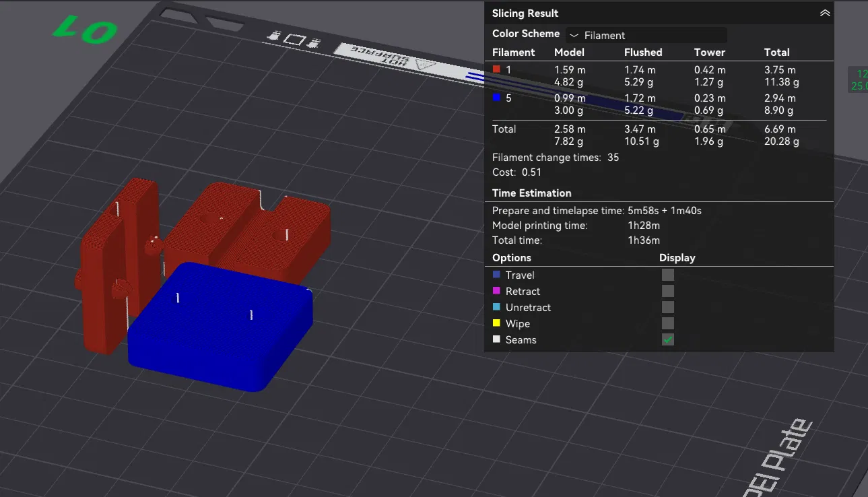Click the Cost: 0.51 line

[x=517, y=172]
